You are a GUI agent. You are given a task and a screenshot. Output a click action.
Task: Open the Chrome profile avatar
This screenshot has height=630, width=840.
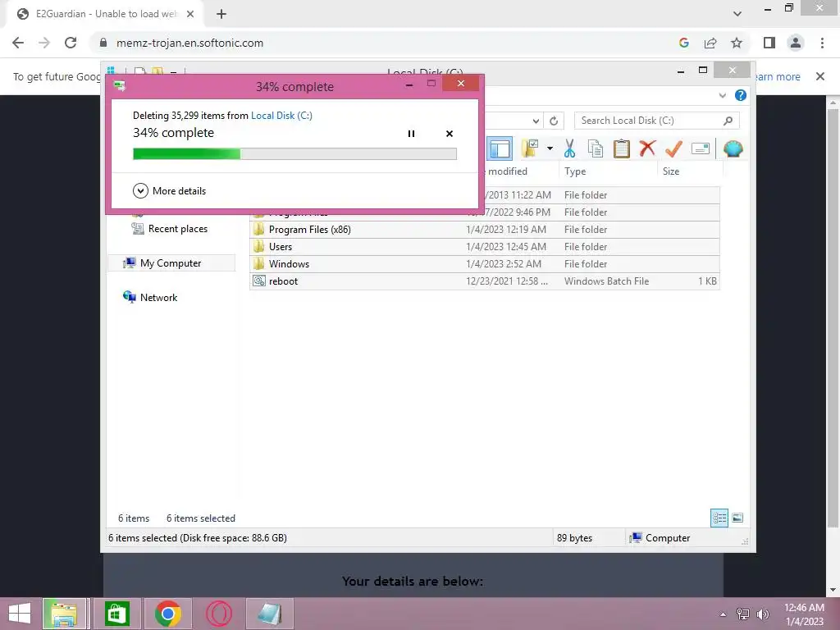click(796, 43)
